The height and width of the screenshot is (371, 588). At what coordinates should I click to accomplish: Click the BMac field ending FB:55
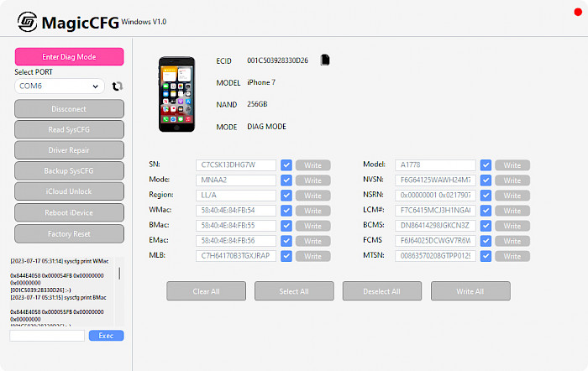click(236, 226)
